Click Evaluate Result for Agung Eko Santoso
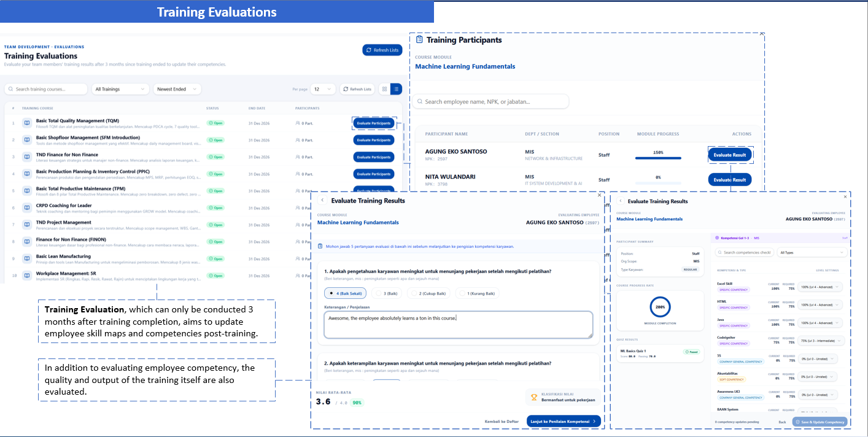 pyautogui.click(x=730, y=155)
